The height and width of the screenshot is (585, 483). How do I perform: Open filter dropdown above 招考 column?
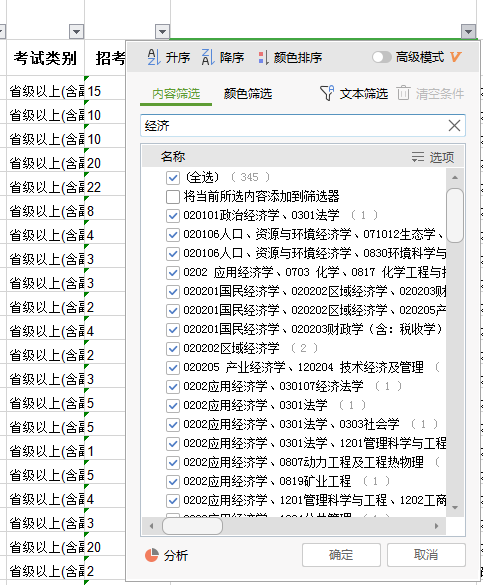[162, 32]
